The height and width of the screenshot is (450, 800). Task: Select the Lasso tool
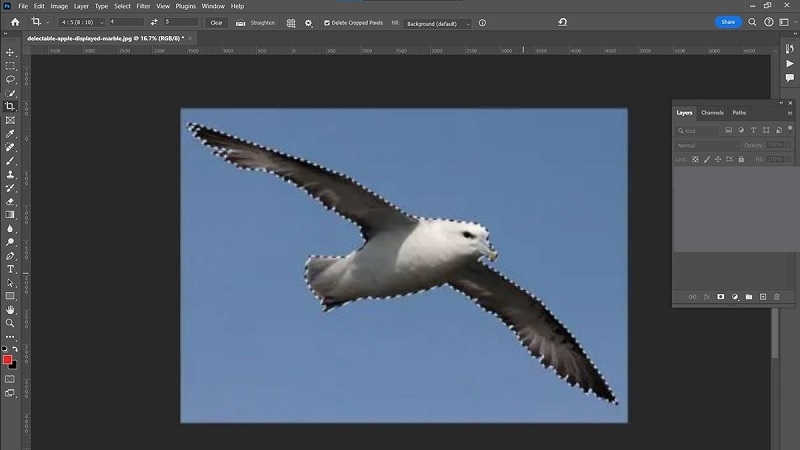(10, 80)
